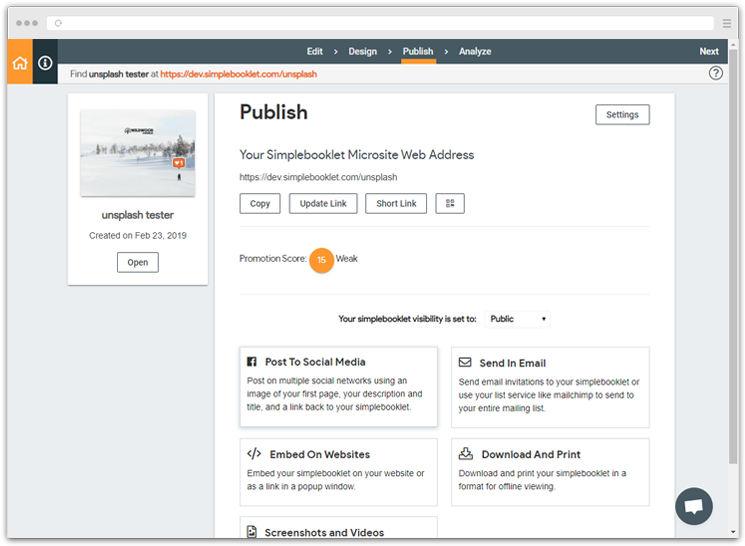This screenshot has height=546, width=745.
Task: Choose Download And Print option
Action: click(549, 472)
